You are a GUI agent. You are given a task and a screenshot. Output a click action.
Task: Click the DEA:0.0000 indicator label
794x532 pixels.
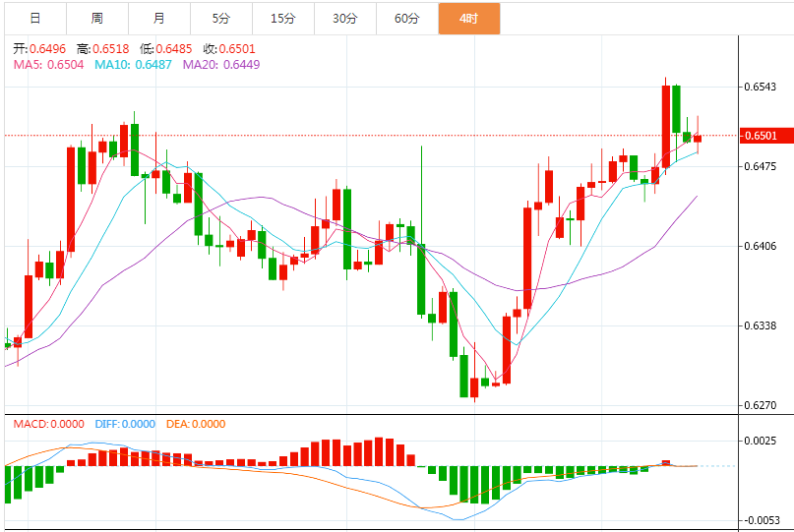click(196, 424)
